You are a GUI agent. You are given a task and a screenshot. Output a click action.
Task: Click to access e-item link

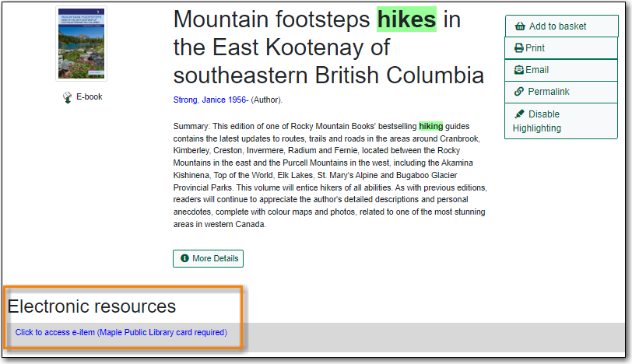pos(121,333)
